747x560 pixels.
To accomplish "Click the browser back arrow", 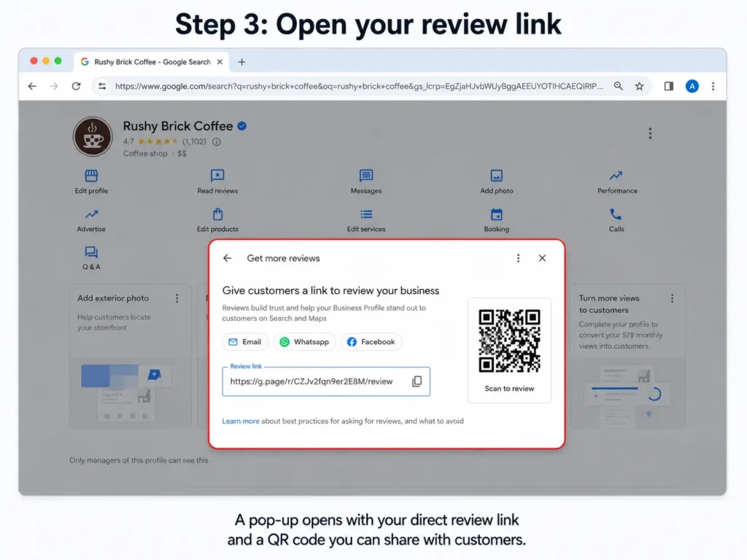I will (32, 86).
